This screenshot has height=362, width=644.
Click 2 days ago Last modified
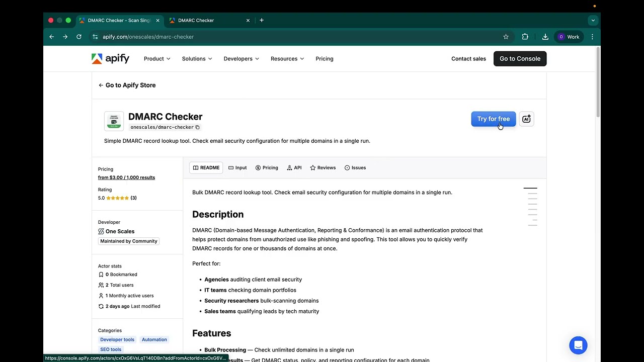[129, 306]
